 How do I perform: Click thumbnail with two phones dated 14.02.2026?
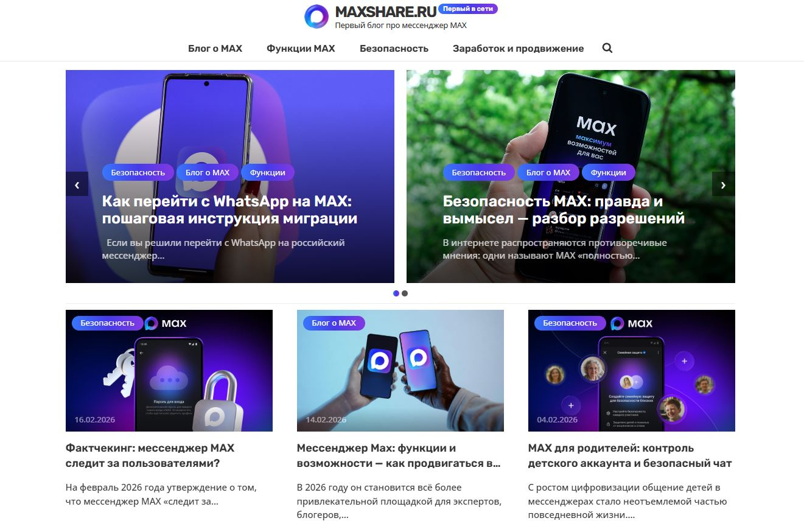point(400,371)
